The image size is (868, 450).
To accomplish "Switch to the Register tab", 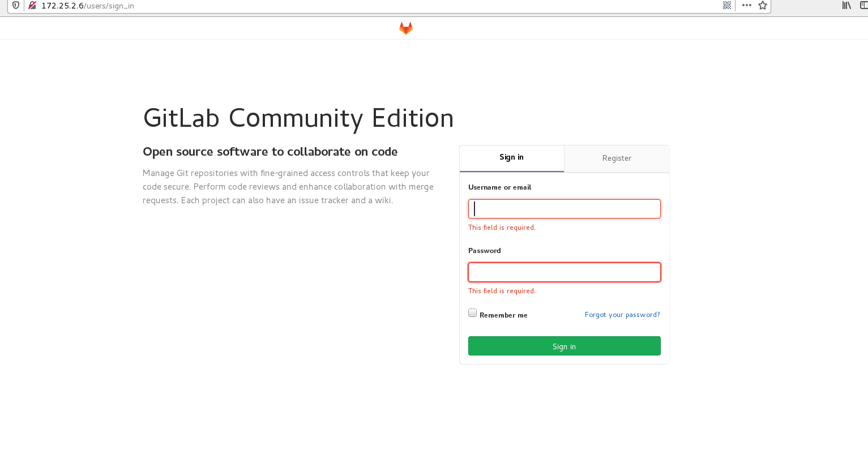I will [617, 158].
